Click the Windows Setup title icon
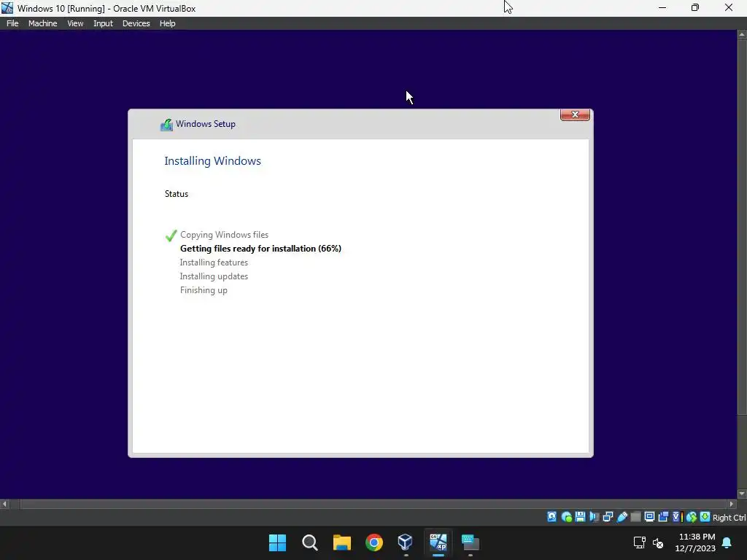 (166, 125)
